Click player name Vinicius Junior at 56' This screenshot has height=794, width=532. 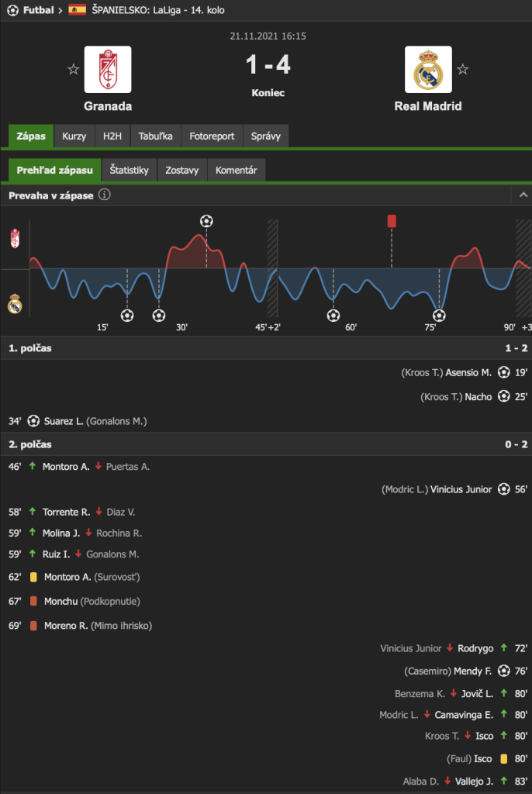click(463, 489)
